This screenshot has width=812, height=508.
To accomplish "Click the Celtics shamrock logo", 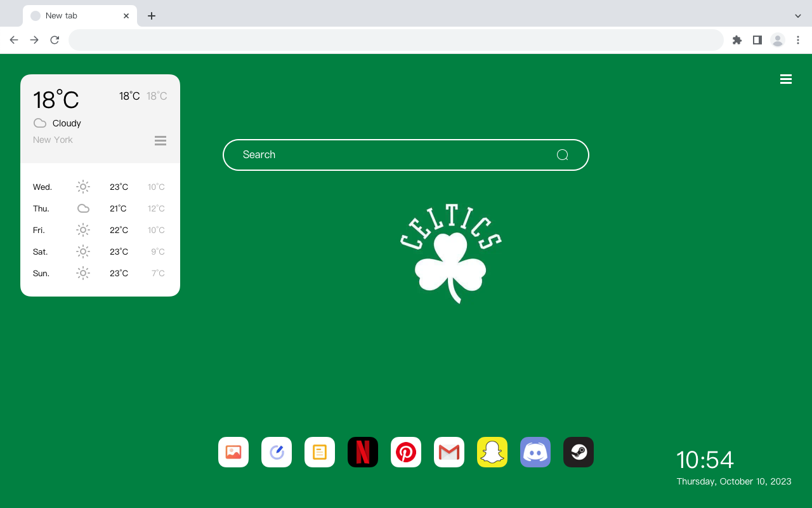I will pyautogui.click(x=451, y=253).
